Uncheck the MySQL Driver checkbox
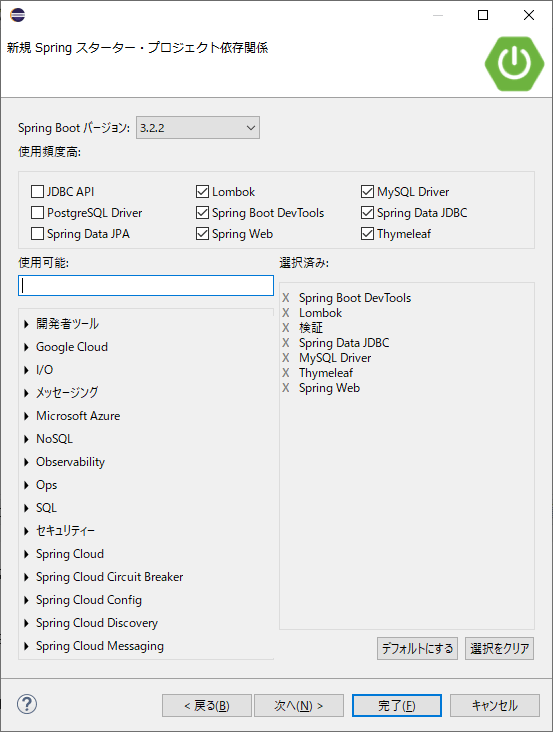553x732 pixels. click(368, 191)
